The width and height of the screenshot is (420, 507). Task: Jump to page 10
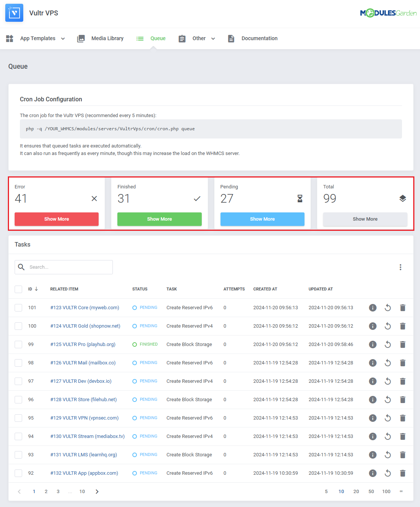click(x=82, y=492)
